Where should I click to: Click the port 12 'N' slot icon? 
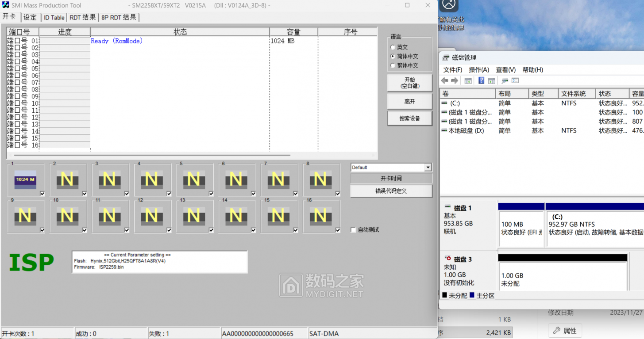(x=151, y=217)
